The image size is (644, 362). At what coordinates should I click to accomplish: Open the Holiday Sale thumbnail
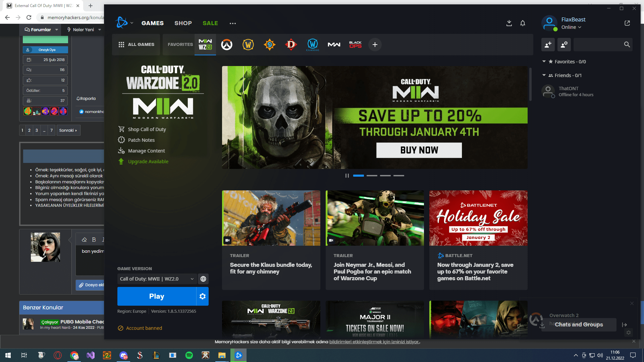point(478,218)
